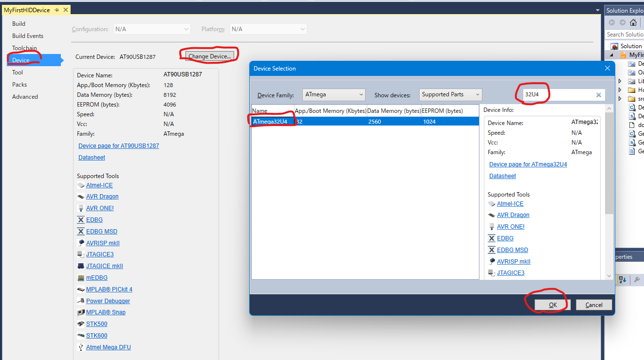Open the document tab list dropdown arrow

click(x=597, y=10)
